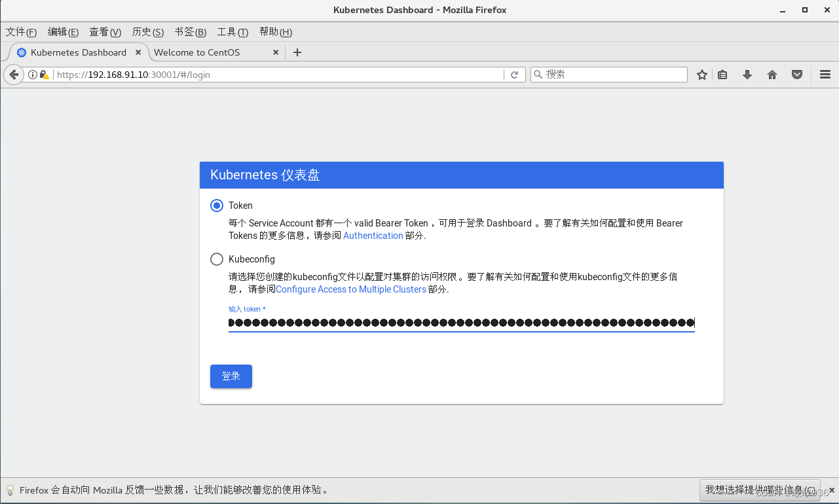Close the Kubernetes Dashboard tab
The width and height of the screenshot is (839, 504).
(x=138, y=52)
